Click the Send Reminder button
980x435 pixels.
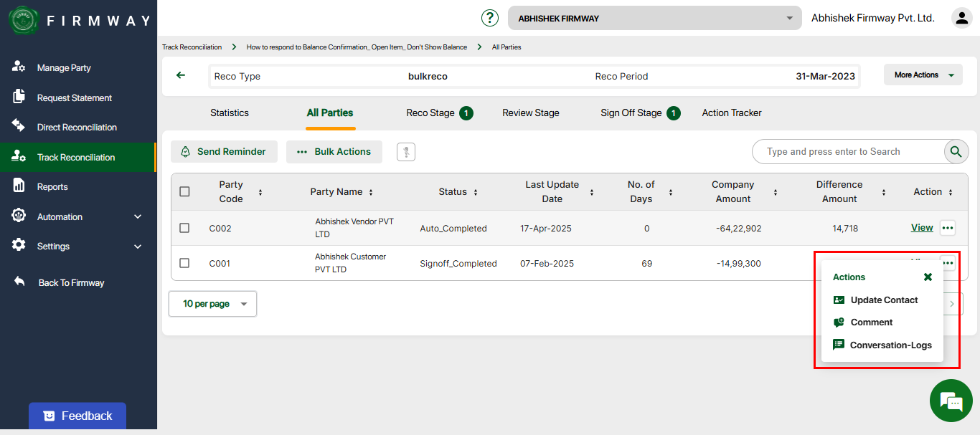[224, 152]
